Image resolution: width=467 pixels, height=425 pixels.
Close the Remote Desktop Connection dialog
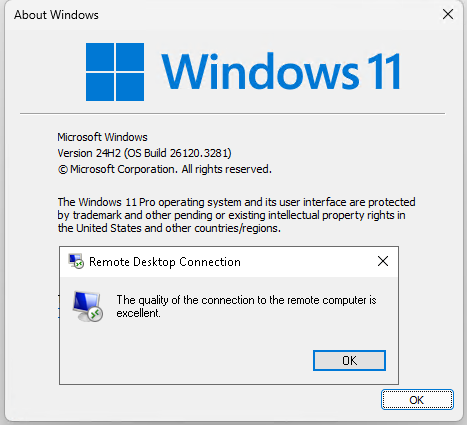click(383, 261)
